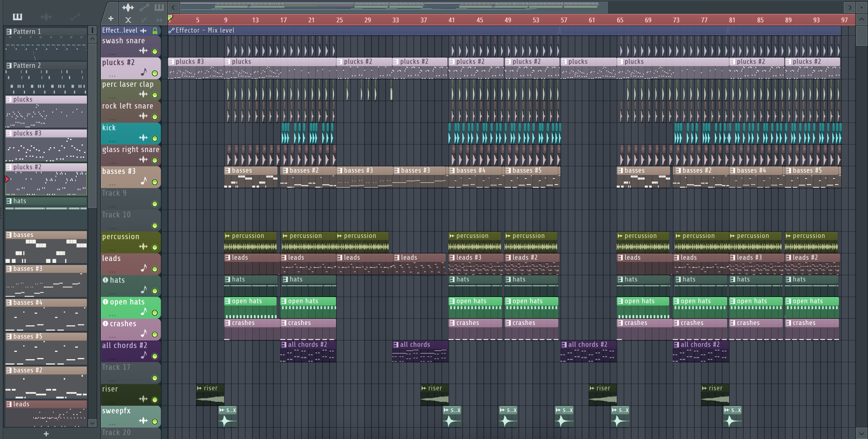Click the waveform icon on the Effect..level track
Image resolution: width=868 pixels, height=439 pixels.
143,31
